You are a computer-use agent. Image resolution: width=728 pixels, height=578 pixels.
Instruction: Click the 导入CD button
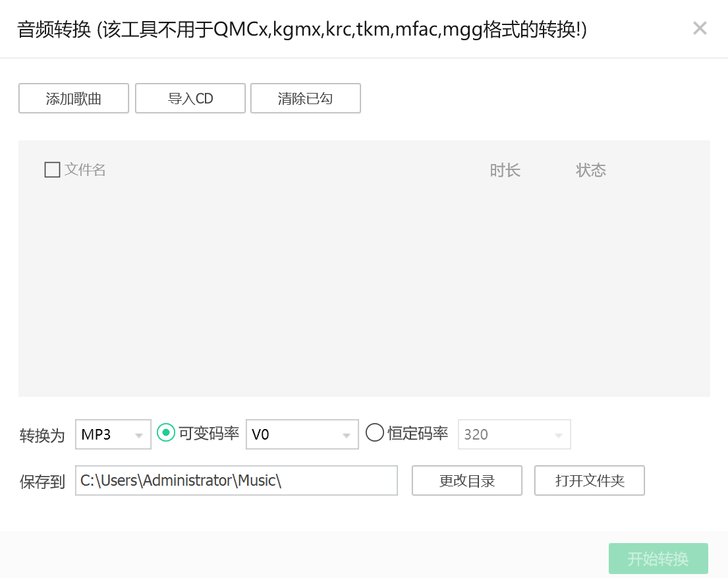point(190,98)
